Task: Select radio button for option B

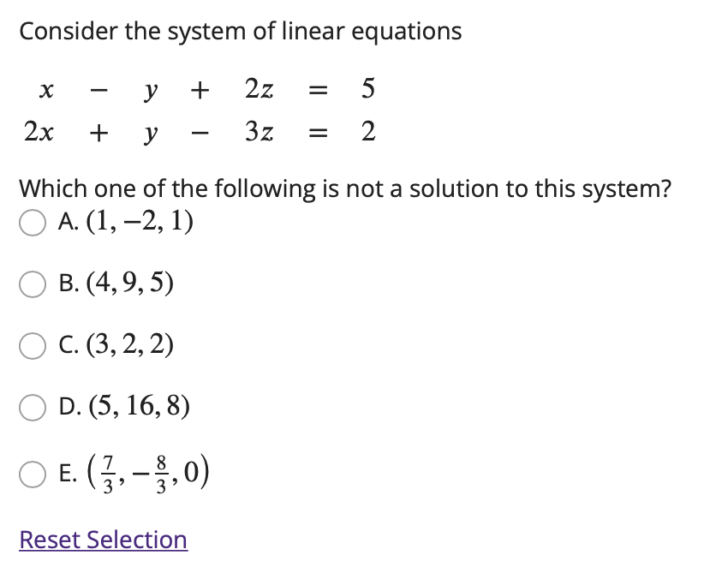Action: click(33, 285)
